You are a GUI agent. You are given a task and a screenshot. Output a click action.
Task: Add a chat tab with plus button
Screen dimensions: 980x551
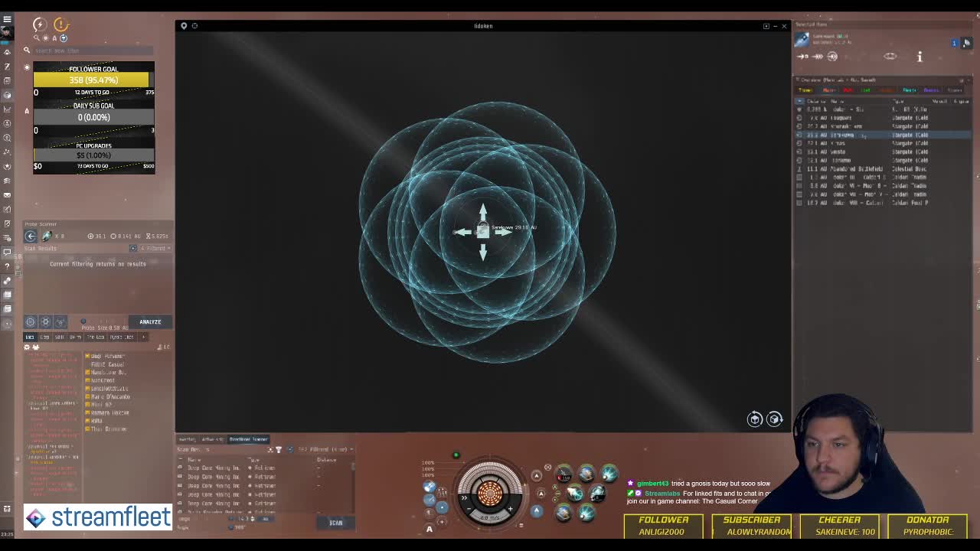142,337
